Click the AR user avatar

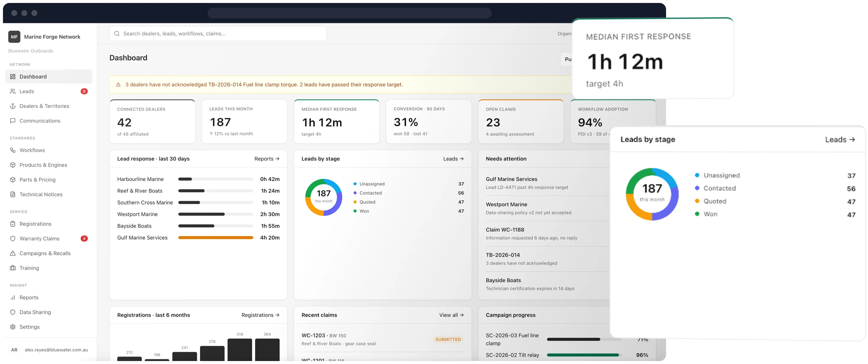click(x=14, y=350)
